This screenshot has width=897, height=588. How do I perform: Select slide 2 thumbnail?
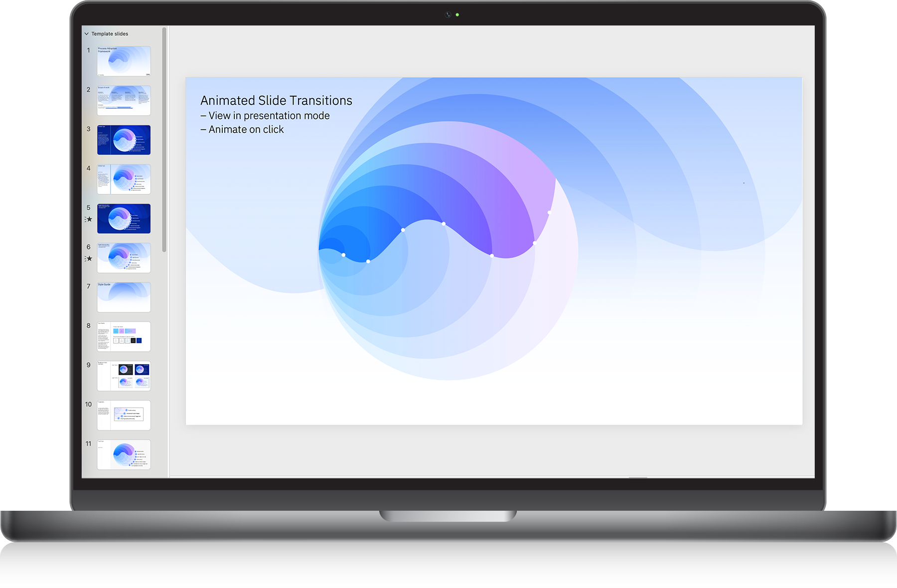124,100
